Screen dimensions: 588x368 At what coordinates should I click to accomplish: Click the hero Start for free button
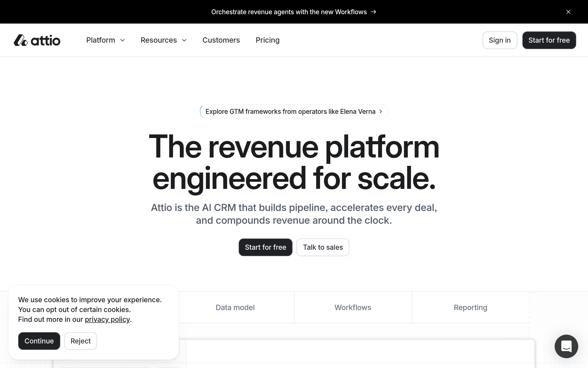point(266,247)
